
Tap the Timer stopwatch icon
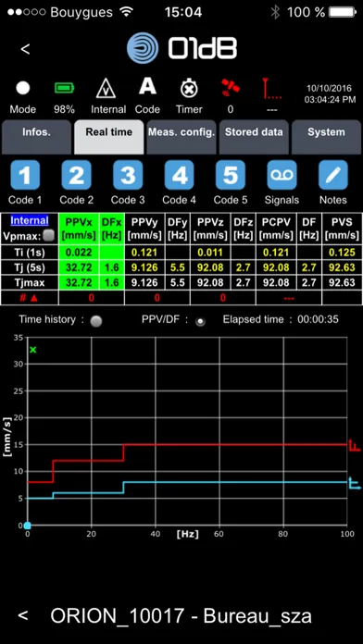click(x=189, y=89)
